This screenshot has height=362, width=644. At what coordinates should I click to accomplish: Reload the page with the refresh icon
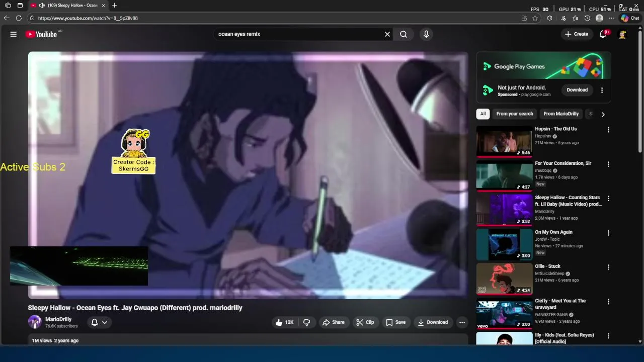(19, 18)
